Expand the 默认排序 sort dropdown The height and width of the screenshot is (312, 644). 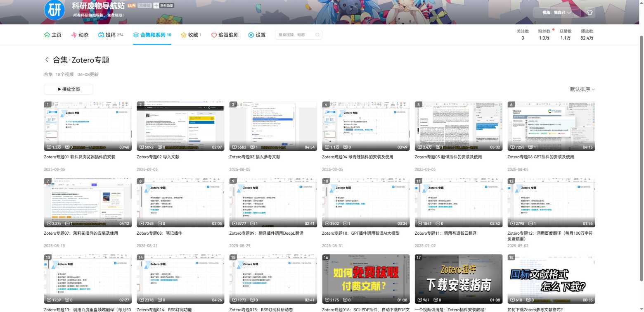pos(582,89)
